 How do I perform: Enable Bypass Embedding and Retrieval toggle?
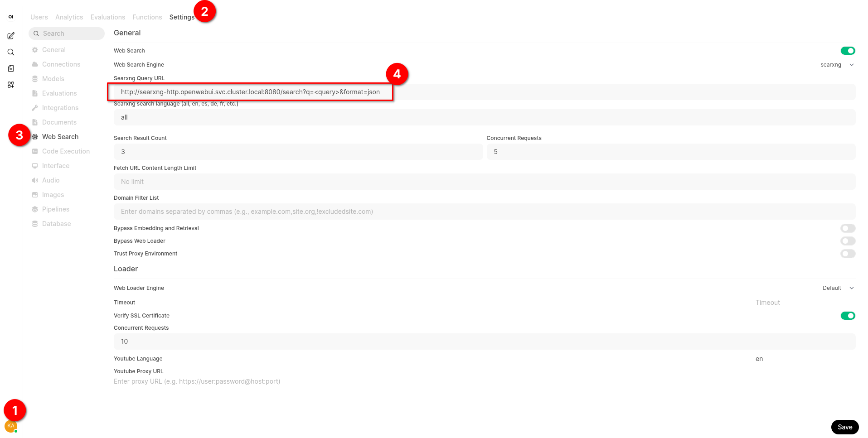848,228
